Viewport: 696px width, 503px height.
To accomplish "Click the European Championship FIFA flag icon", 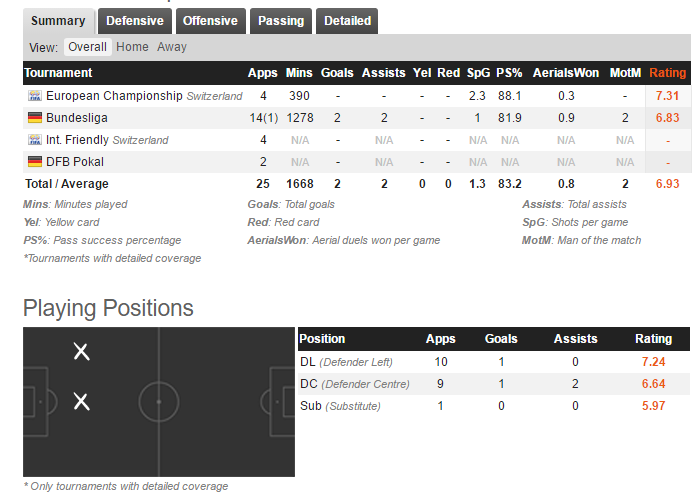I will click(x=35, y=96).
